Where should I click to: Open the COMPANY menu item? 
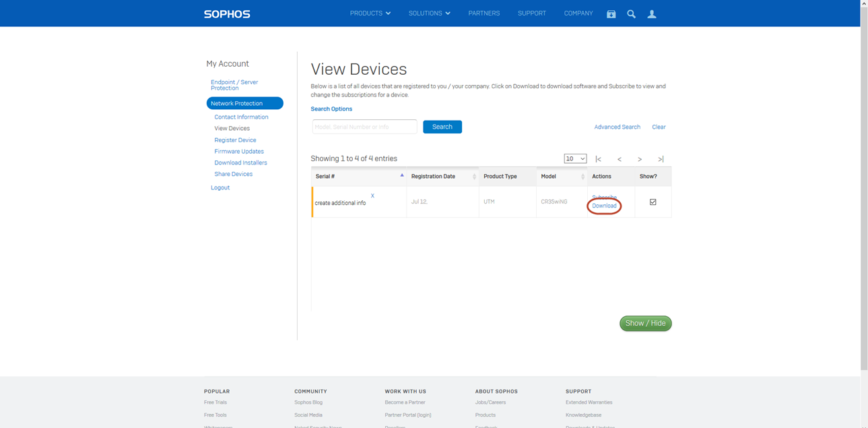[578, 13]
